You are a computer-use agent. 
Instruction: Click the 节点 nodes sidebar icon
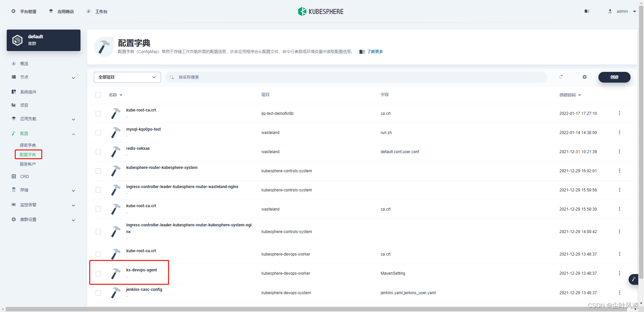(x=14, y=77)
